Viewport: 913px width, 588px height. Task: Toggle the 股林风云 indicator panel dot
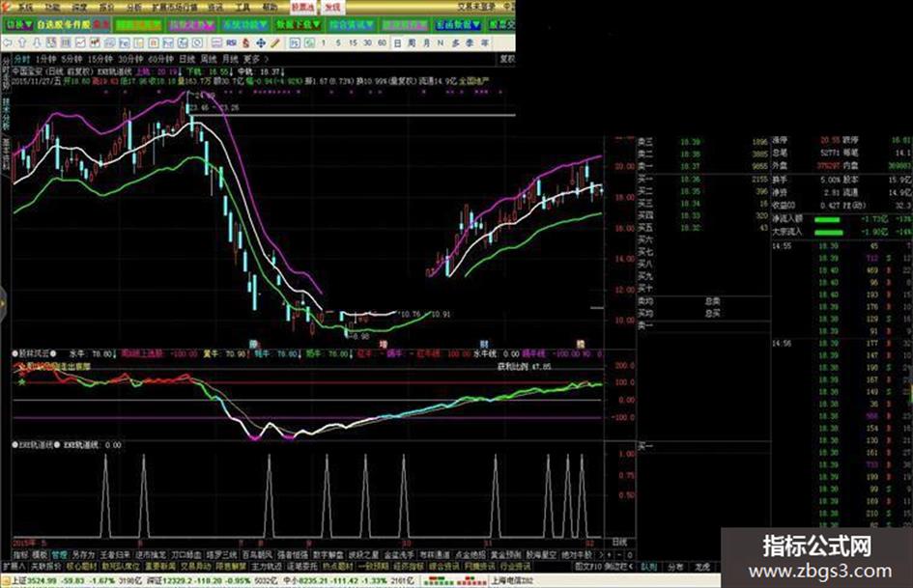click(15, 353)
